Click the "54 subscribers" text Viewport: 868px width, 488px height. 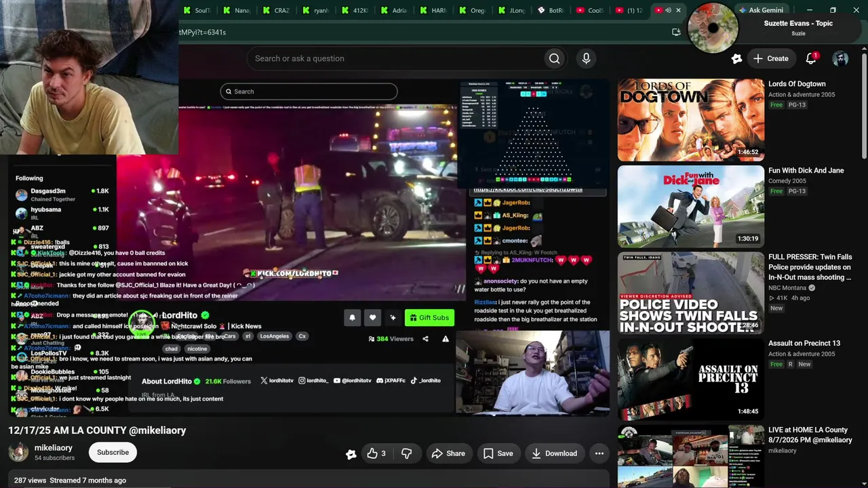[x=54, y=458]
